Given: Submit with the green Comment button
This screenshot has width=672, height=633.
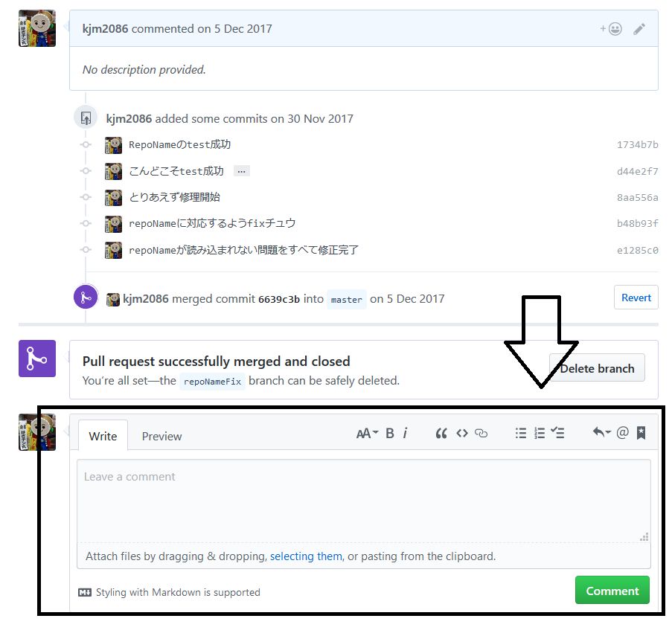Looking at the screenshot, I should tap(612, 591).
